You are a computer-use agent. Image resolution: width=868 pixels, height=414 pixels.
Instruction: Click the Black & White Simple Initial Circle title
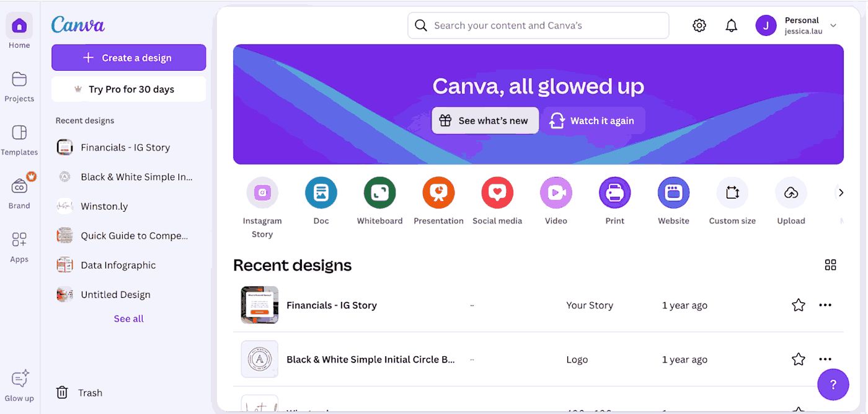371,359
